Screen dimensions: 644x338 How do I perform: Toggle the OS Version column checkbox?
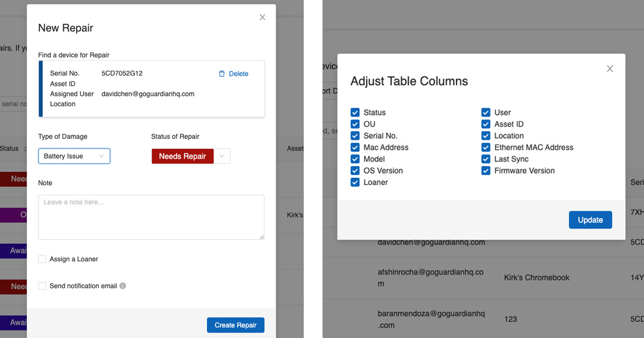tap(355, 171)
